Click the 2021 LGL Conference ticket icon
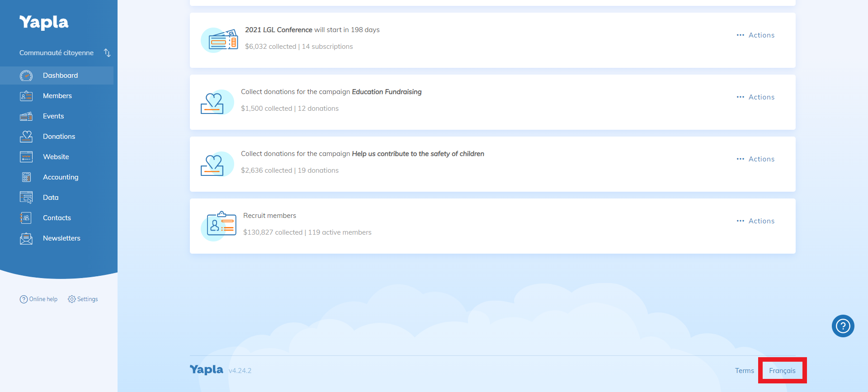The image size is (868, 392). (x=220, y=40)
